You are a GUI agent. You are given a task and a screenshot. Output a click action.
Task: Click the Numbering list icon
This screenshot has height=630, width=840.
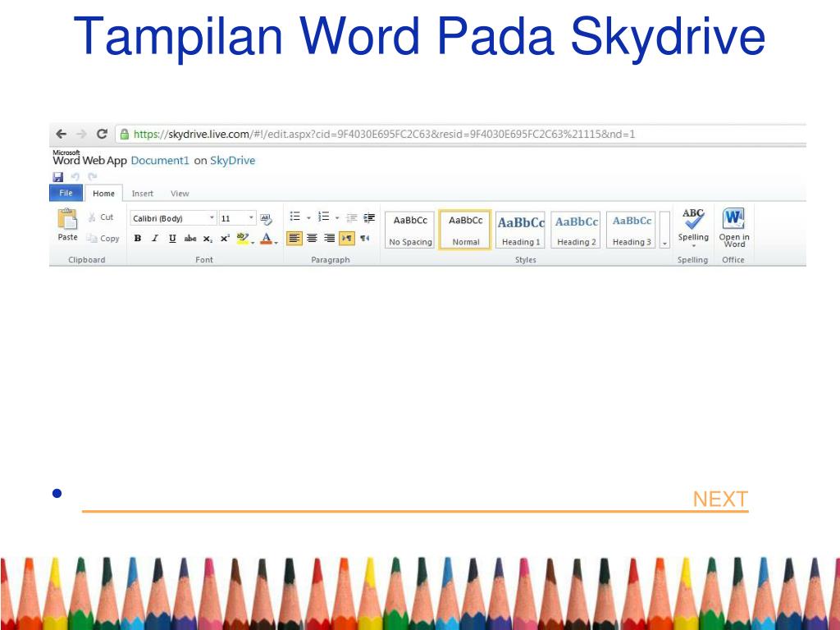(323, 217)
